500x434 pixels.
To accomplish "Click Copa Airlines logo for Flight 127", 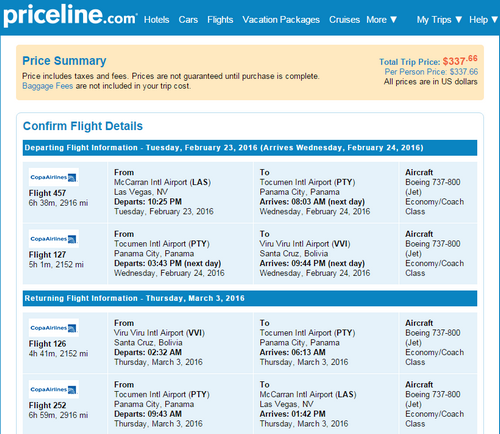I will click(54, 239).
